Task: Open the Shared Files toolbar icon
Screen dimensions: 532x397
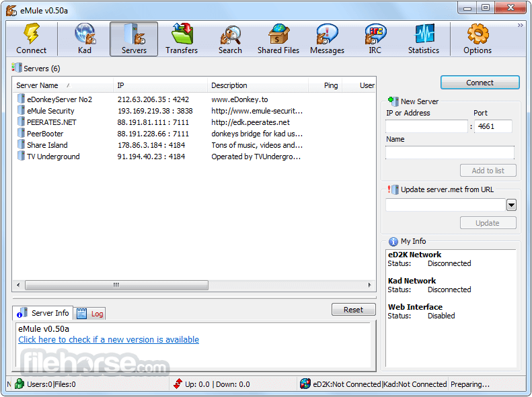Action: [278, 34]
